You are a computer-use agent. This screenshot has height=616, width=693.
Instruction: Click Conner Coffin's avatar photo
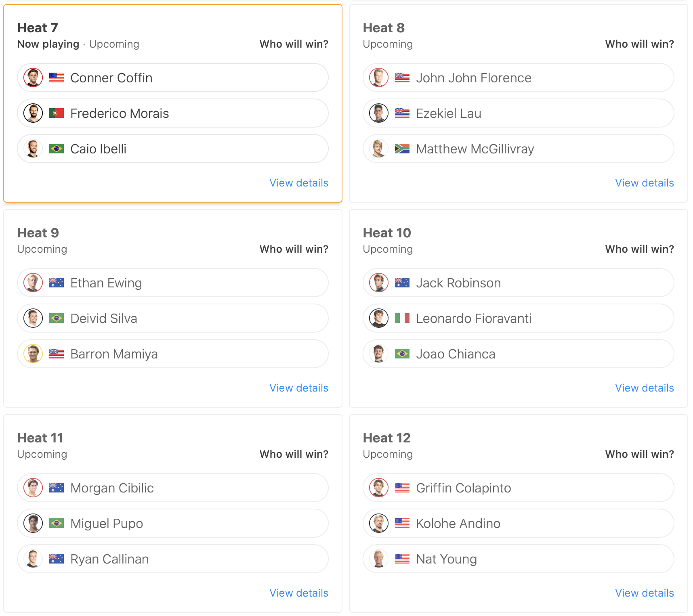point(33,78)
